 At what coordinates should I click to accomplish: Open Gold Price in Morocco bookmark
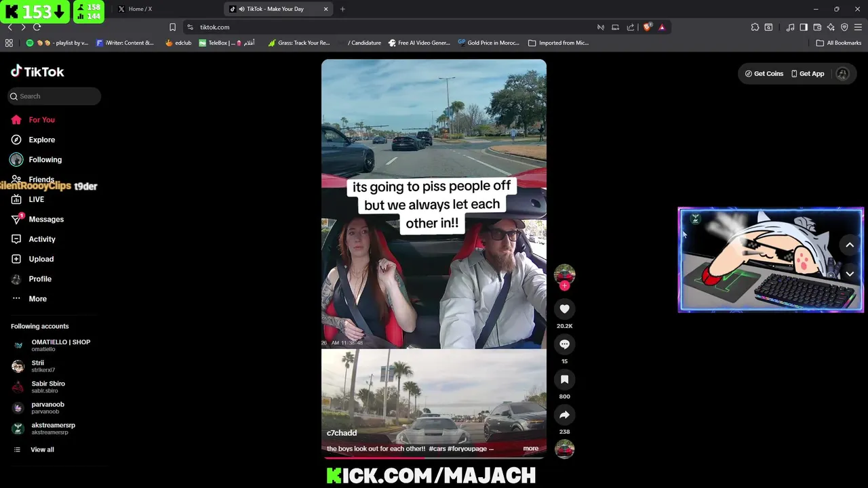coord(488,43)
